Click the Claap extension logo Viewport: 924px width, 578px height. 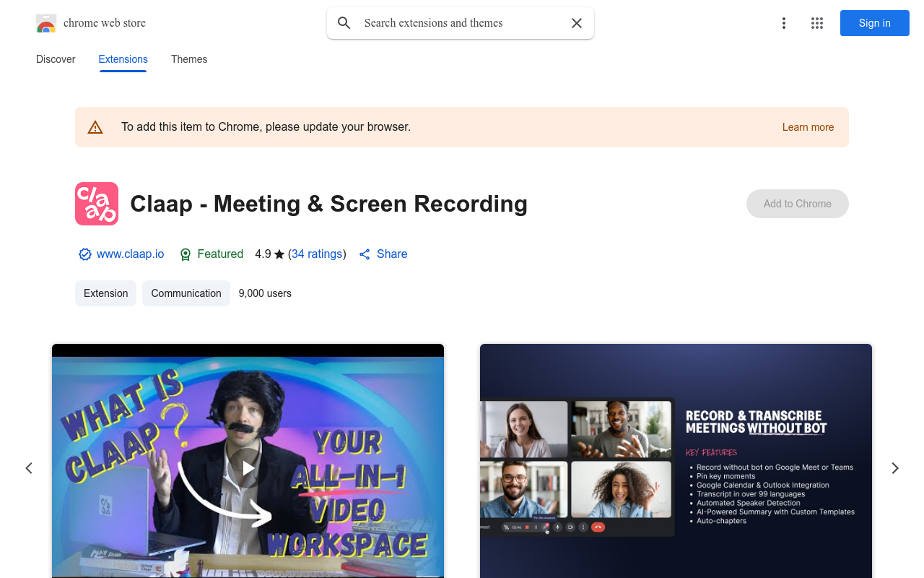[97, 204]
